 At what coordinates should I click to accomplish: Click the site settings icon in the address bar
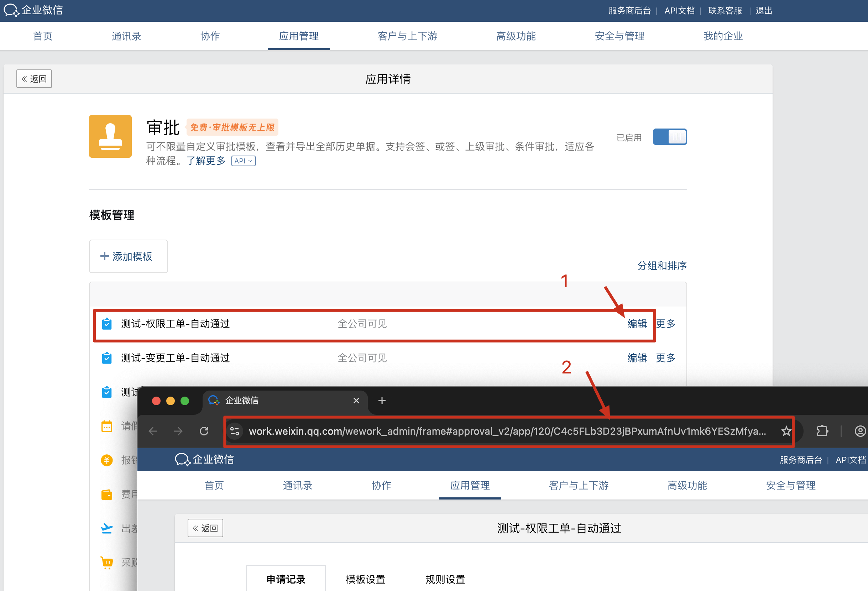pos(235,431)
